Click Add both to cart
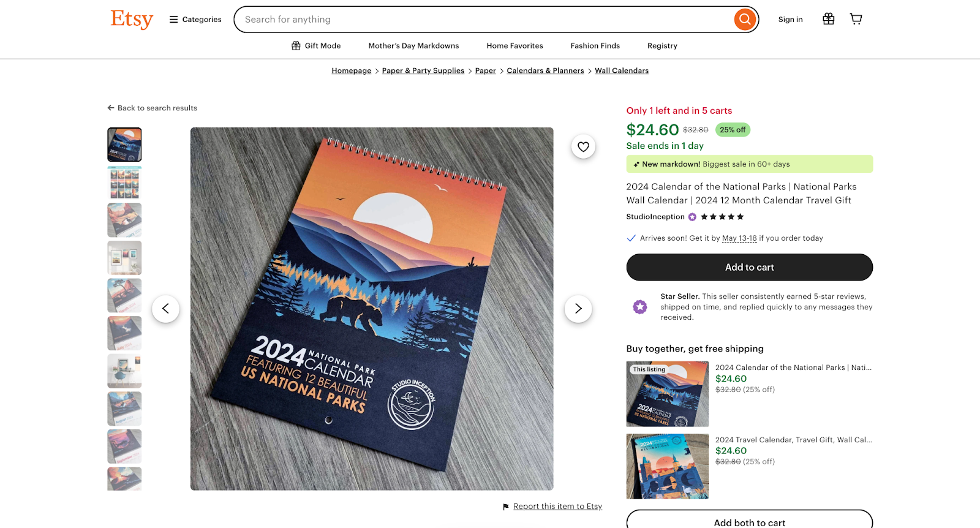The height and width of the screenshot is (528, 980). (x=749, y=522)
